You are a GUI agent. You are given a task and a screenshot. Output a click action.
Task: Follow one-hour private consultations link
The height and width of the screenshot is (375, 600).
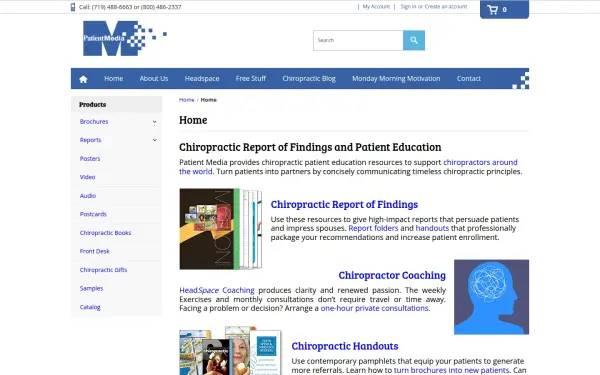point(374,308)
